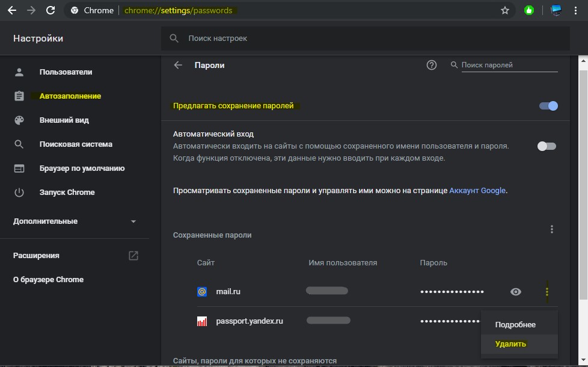Click the address bar URL chrome://settings/passwords

[178, 10]
